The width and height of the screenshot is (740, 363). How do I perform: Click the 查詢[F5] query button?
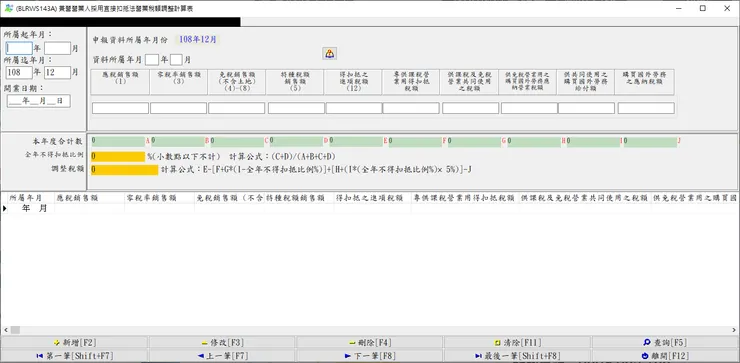665,343
